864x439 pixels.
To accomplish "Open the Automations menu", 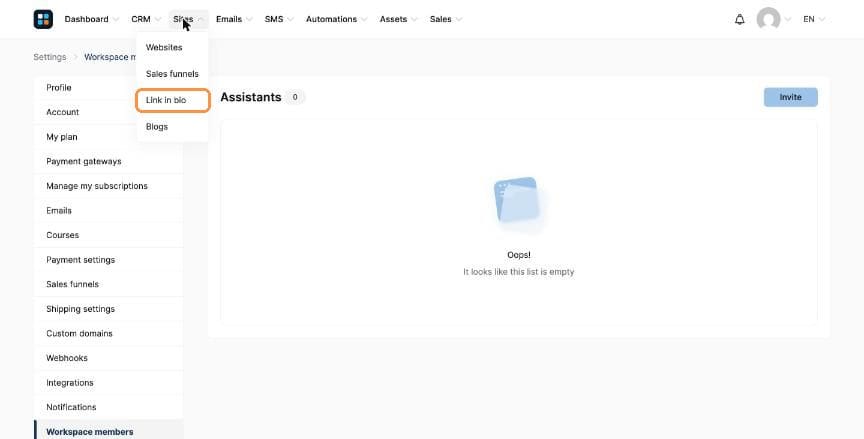I will coord(331,19).
